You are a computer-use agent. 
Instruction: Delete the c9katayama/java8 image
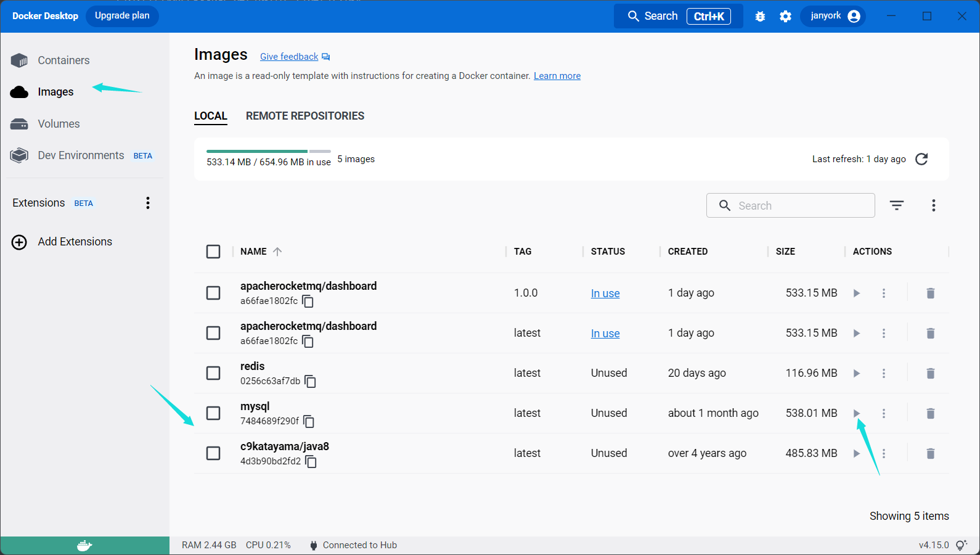click(931, 454)
